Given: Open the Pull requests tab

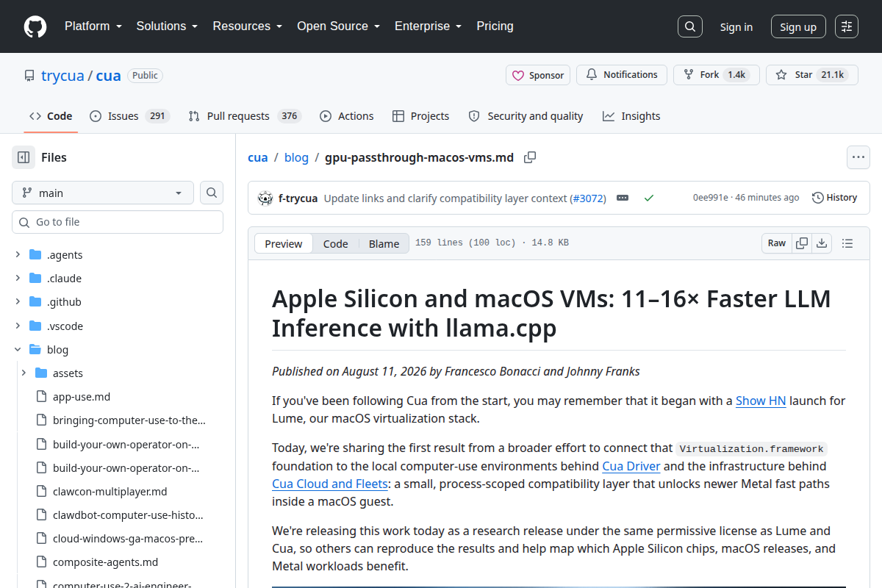Looking at the screenshot, I should (245, 116).
